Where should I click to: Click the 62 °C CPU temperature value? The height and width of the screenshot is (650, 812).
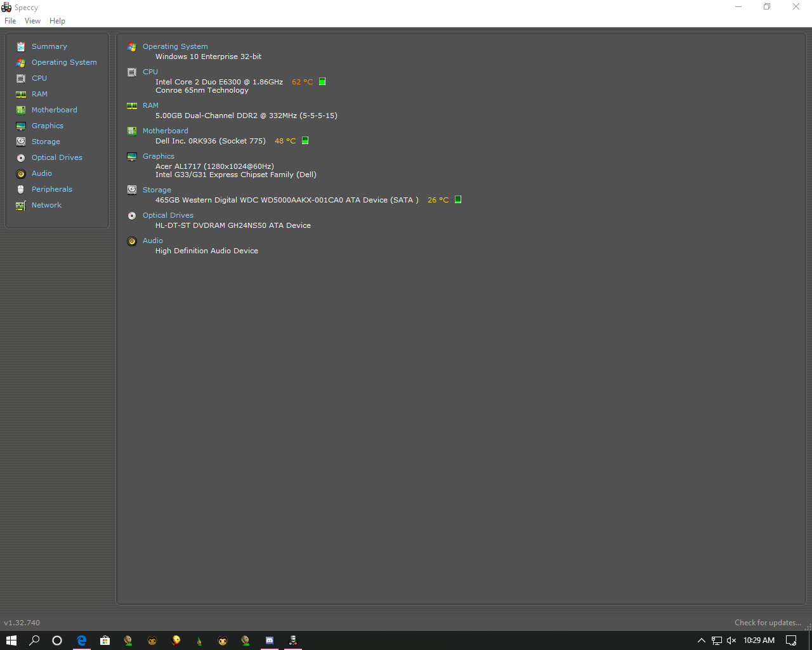coord(303,82)
